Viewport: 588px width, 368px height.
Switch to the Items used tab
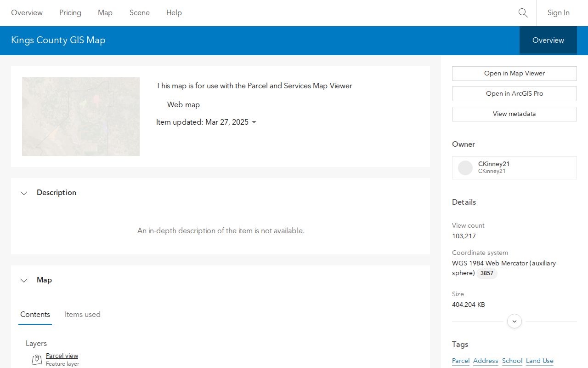pyautogui.click(x=83, y=315)
